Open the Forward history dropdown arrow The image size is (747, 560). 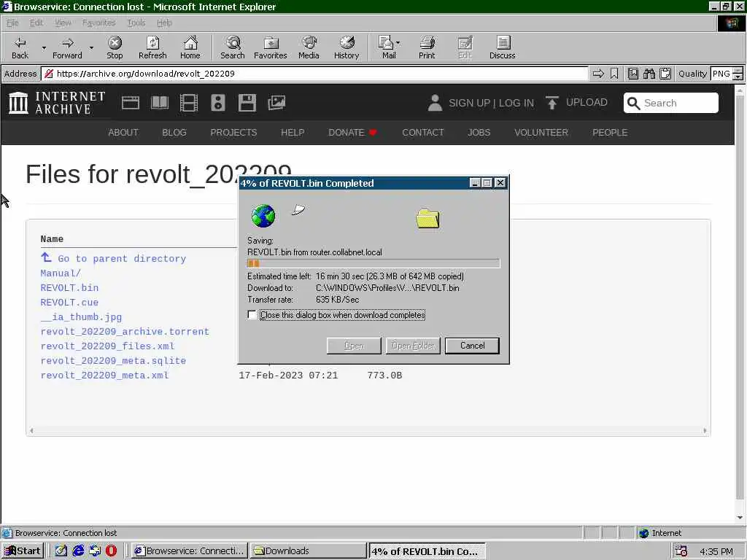[x=91, y=47]
